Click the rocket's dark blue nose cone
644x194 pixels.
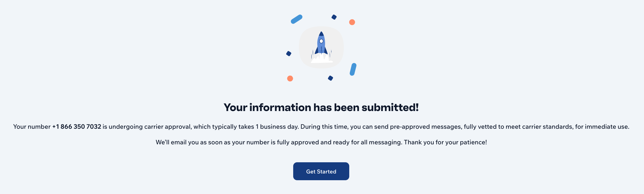click(x=321, y=34)
